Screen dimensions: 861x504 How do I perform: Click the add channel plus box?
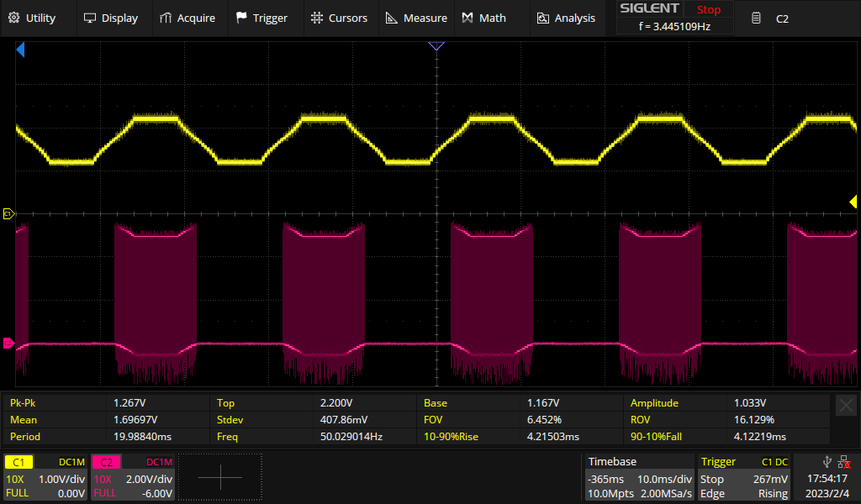coord(220,477)
